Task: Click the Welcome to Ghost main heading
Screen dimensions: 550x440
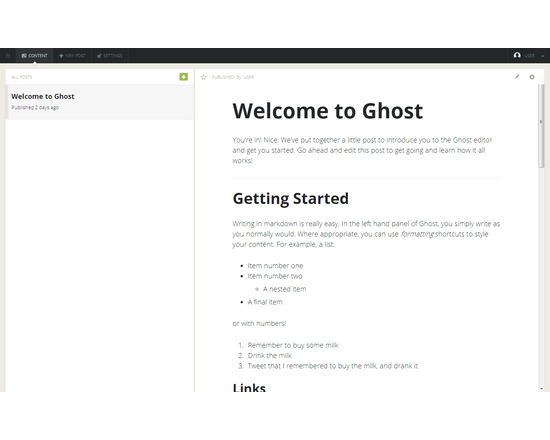Action: point(328,111)
